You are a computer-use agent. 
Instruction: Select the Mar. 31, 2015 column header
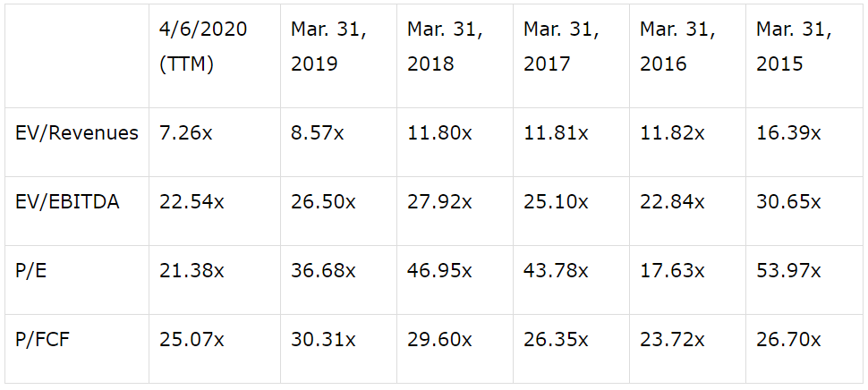[793, 46]
